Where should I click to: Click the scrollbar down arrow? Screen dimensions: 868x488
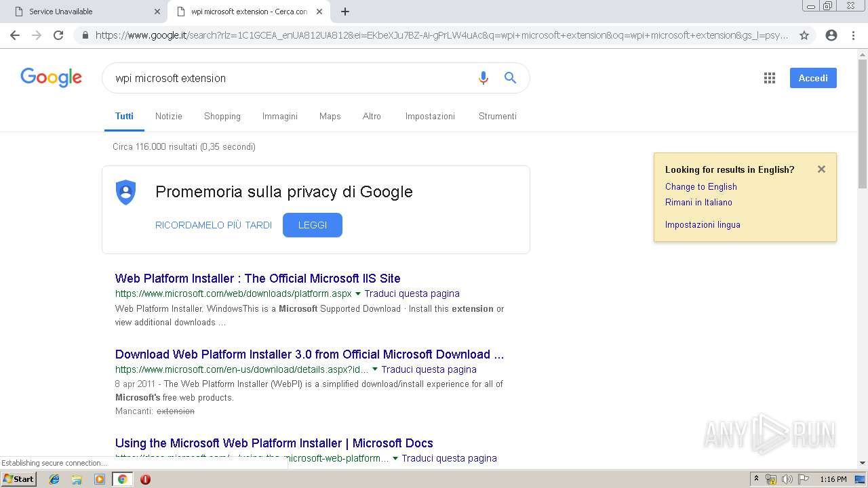pyautogui.click(x=863, y=463)
